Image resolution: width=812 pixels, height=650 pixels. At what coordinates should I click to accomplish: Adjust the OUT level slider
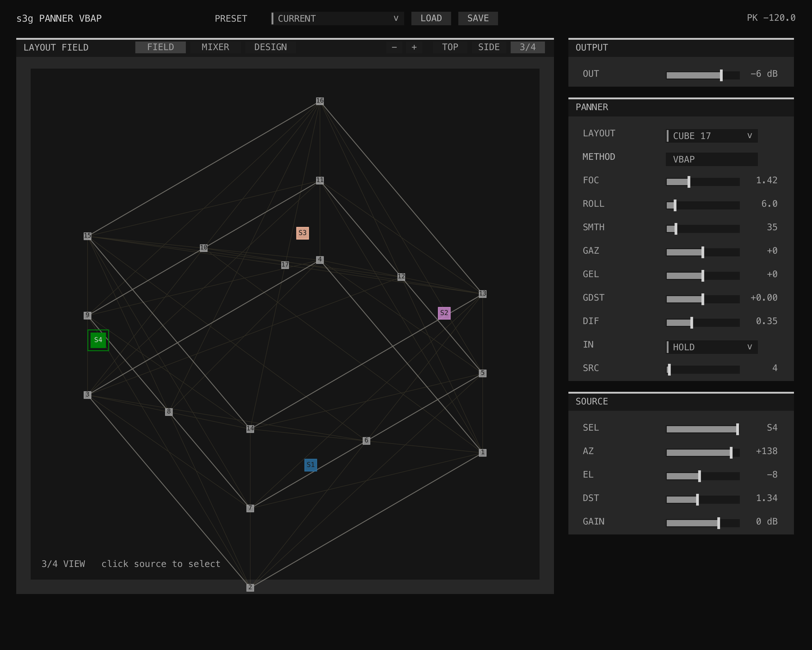point(703,75)
